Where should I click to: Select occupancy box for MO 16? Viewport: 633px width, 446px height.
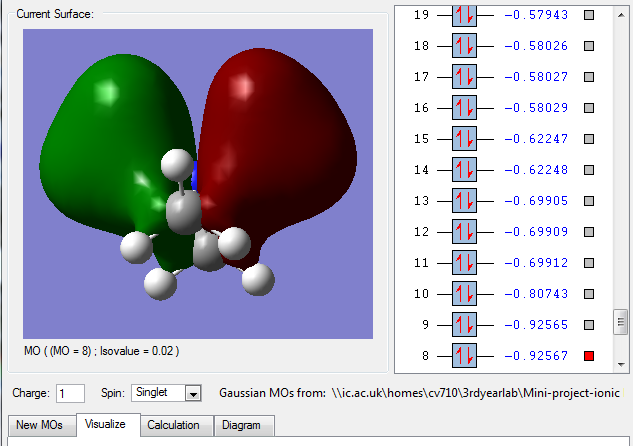(x=464, y=108)
